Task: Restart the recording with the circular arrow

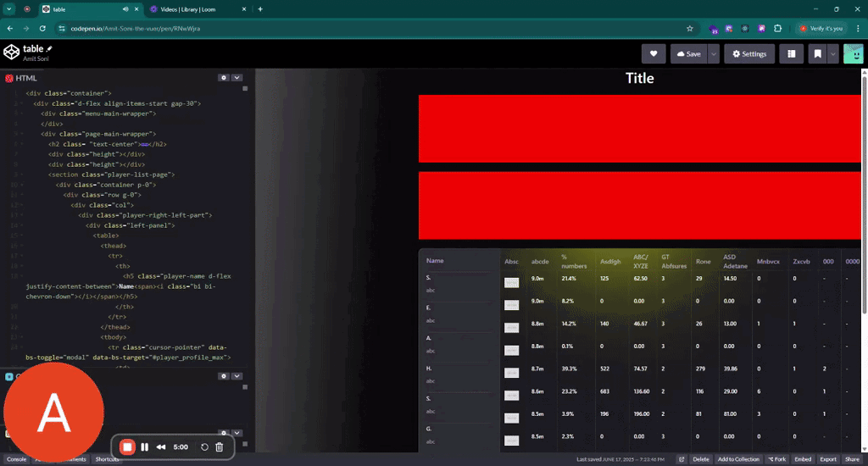Action: [x=204, y=447]
